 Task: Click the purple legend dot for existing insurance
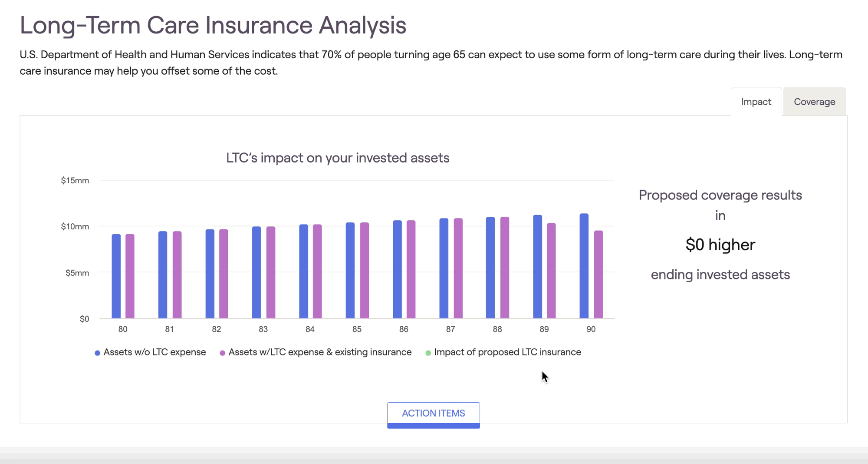click(x=222, y=353)
